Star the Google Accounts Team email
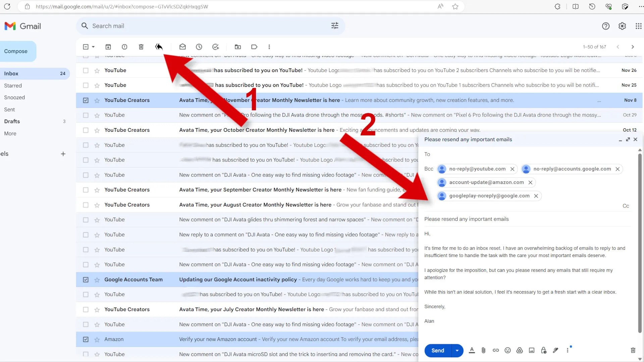 point(97,279)
